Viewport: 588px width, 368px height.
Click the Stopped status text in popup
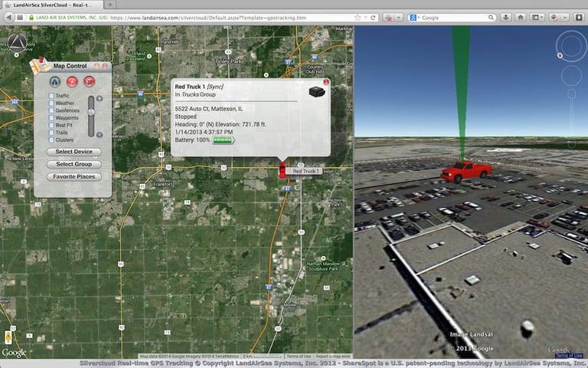(x=185, y=117)
